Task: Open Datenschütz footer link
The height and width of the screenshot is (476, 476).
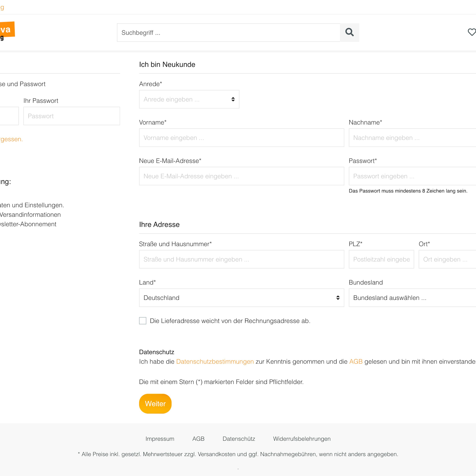Action: 238,439
